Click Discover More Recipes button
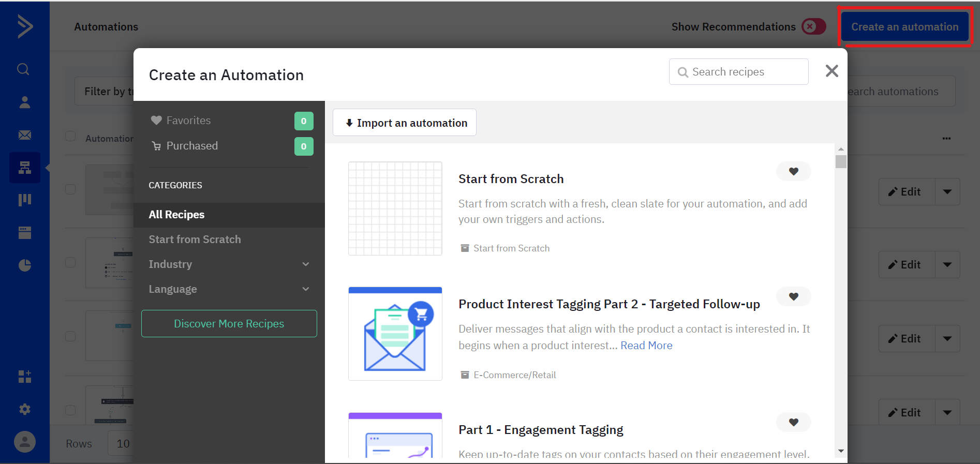Image resolution: width=980 pixels, height=464 pixels. pos(229,324)
